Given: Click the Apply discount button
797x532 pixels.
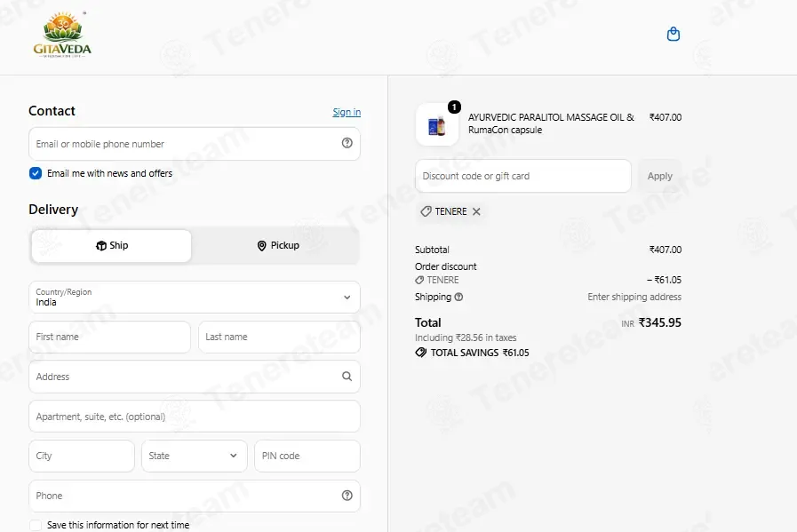Looking at the screenshot, I should click(660, 176).
